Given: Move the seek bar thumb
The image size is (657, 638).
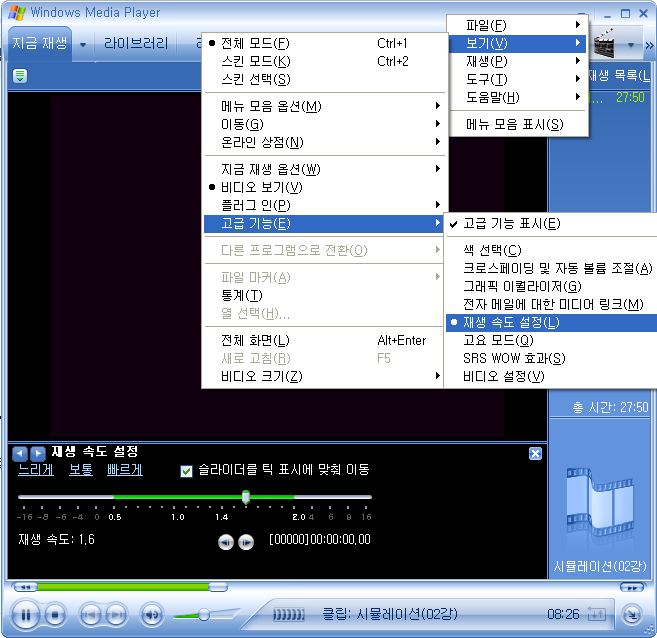Looking at the screenshot, I should (x=218, y=587).
